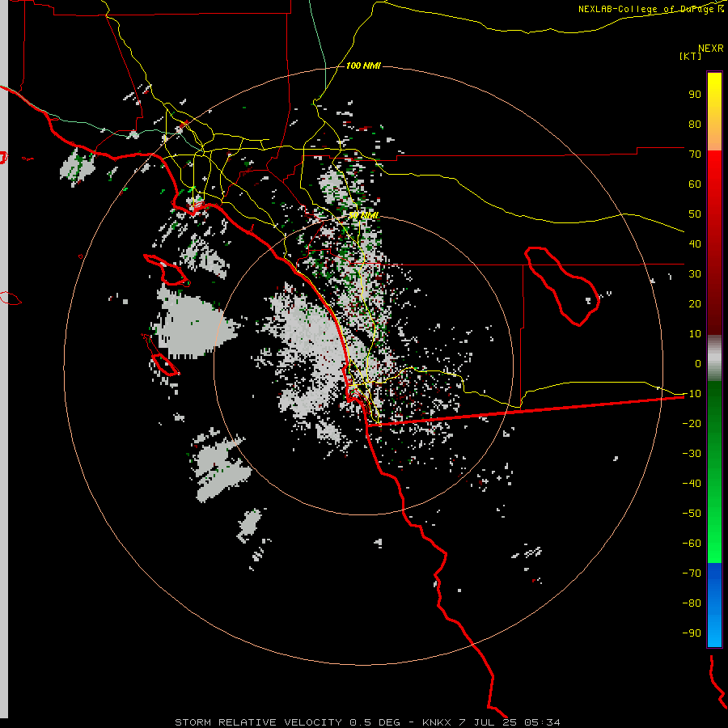Click the 80 value on velocity scale

click(695, 124)
